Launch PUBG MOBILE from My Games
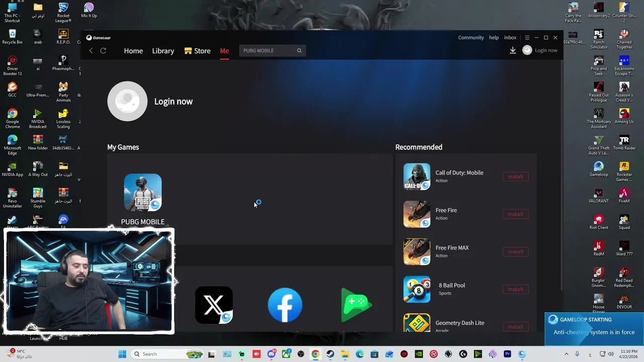 click(x=143, y=193)
